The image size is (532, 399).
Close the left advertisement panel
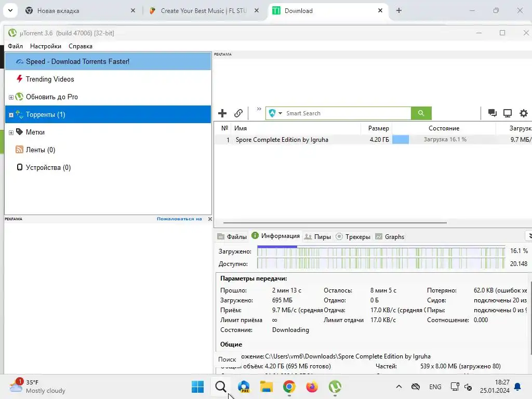[x=210, y=219]
